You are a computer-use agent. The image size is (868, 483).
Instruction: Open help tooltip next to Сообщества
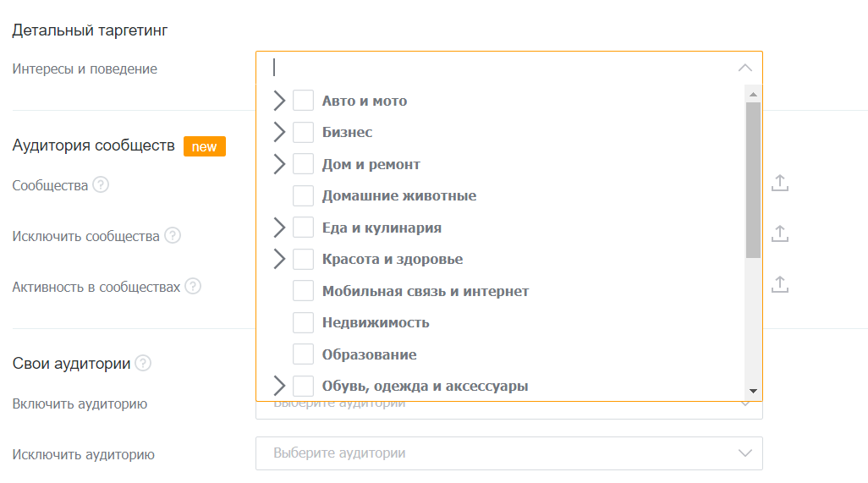pyautogui.click(x=101, y=184)
